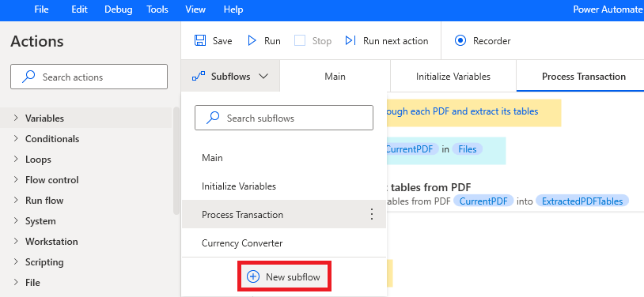Click the Save floppy disk icon

[200, 40]
